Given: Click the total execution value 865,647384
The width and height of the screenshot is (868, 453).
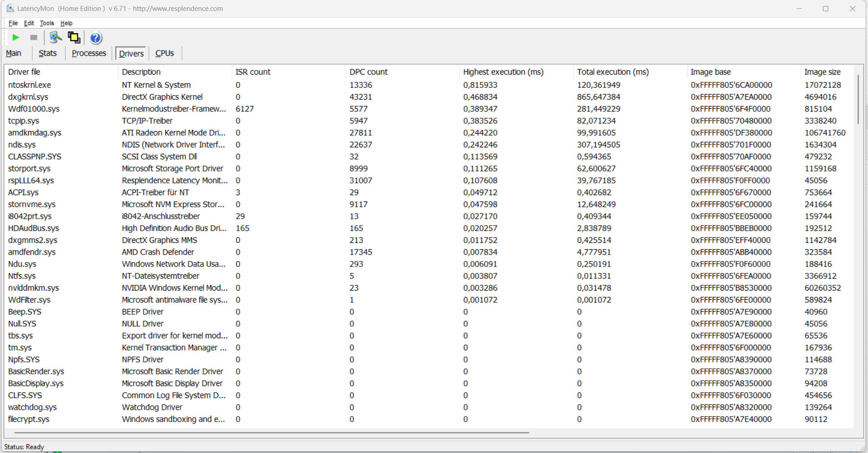Looking at the screenshot, I should point(599,97).
